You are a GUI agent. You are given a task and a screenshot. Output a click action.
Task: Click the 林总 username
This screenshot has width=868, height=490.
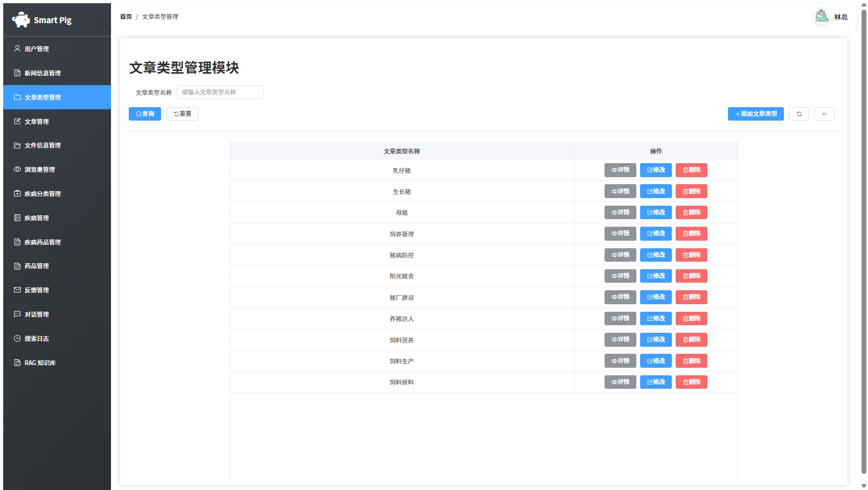[x=841, y=17]
